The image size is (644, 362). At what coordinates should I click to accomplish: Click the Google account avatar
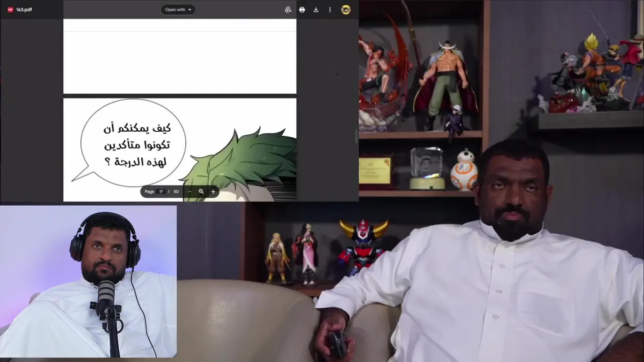[346, 10]
